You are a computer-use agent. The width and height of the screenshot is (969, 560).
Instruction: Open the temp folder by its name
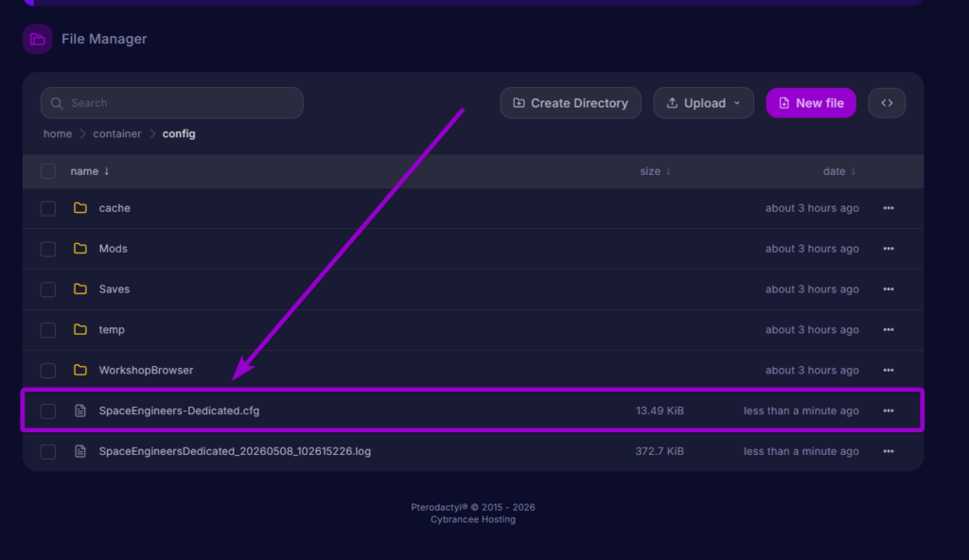click(112, 329)
